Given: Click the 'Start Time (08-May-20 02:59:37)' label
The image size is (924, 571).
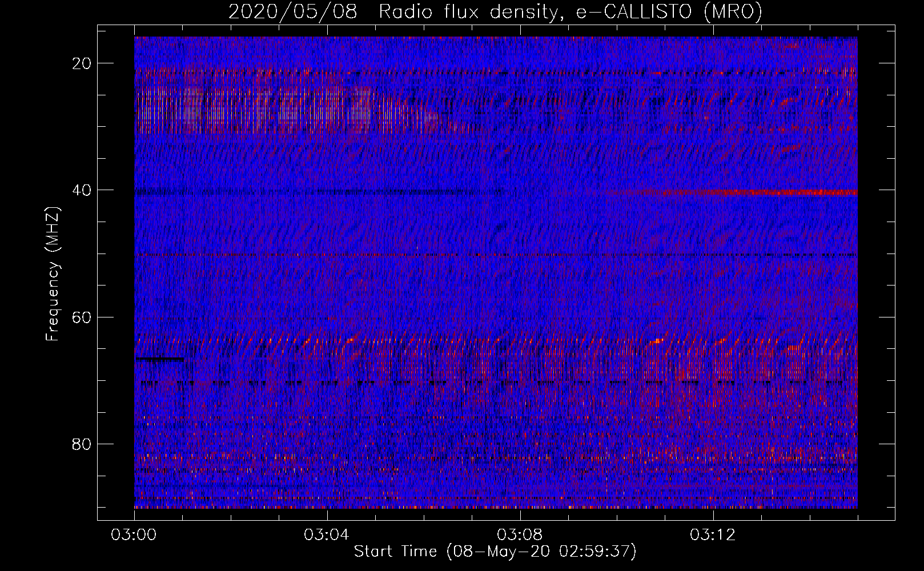Looking at the screenshot, I should click(495, 551).
